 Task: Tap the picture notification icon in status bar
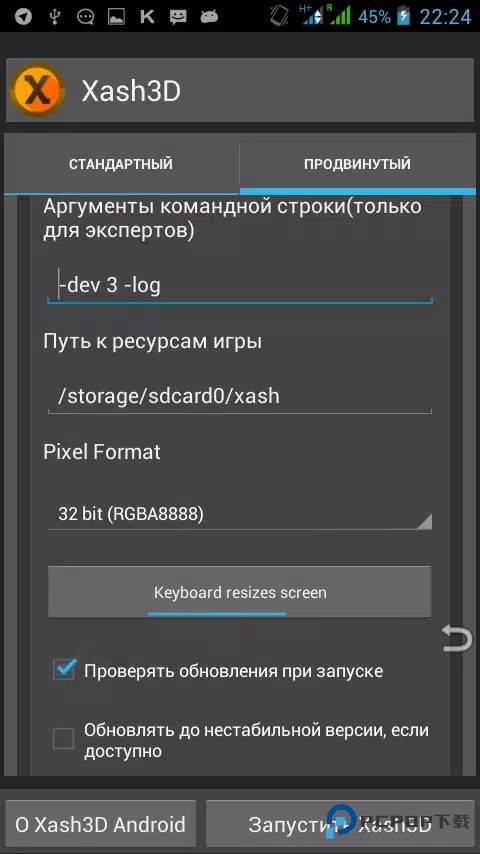click(117, 17)
